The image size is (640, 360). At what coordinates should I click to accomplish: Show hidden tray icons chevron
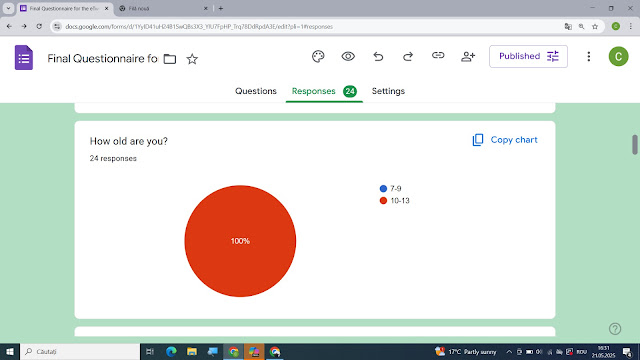[509, 351]
